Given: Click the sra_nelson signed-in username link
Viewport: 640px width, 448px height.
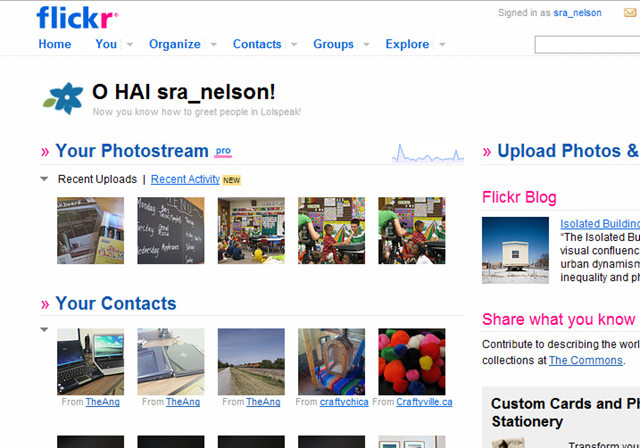Looking at the screenshot, I should (x=578, y=13).
